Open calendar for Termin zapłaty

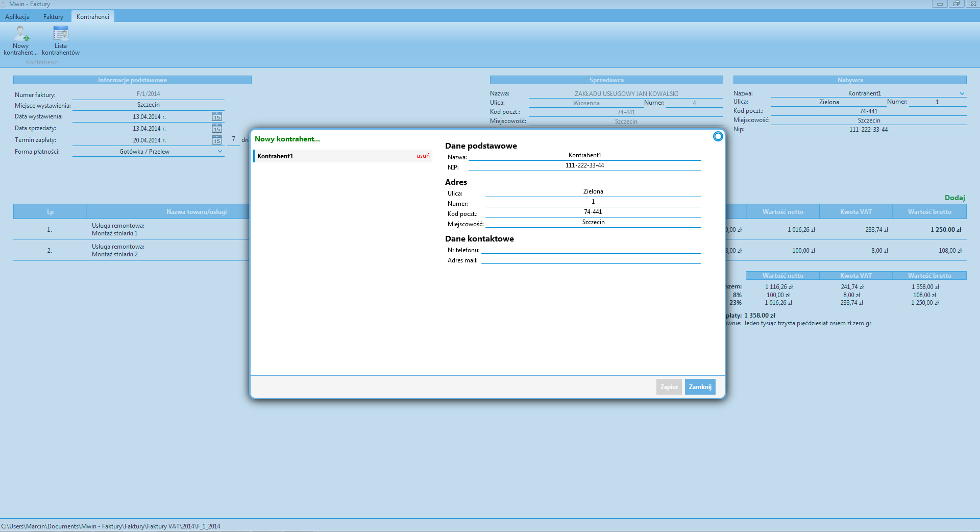[217, 140]
